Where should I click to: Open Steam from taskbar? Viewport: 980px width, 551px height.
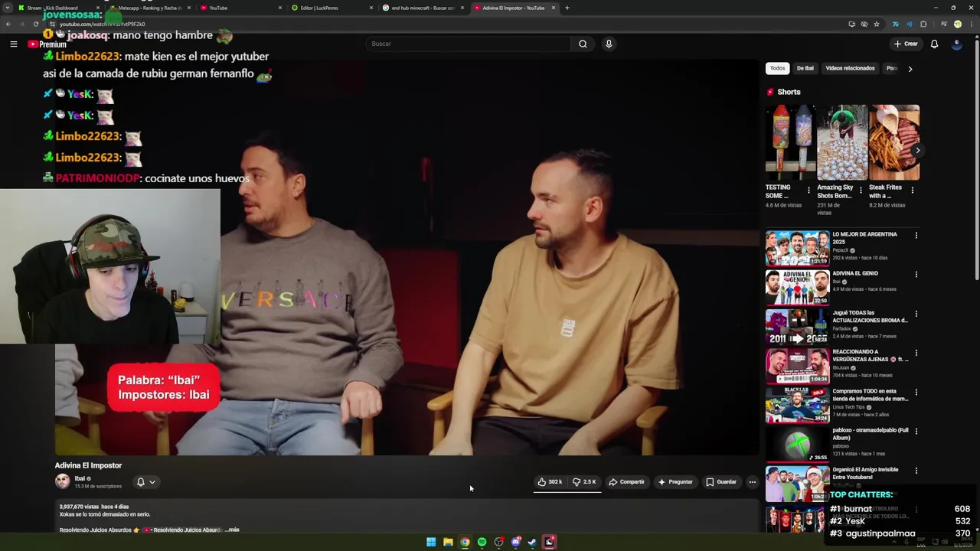tap(532, 542)
